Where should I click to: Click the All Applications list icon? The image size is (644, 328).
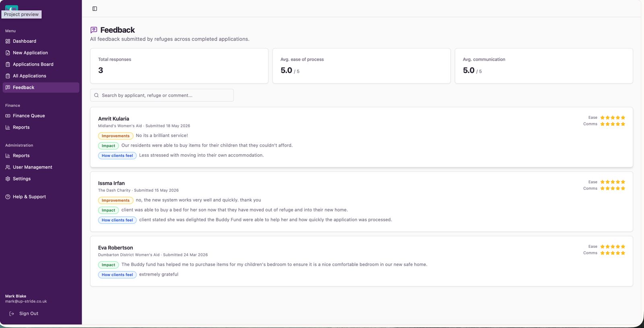click(x=8, y=76)
